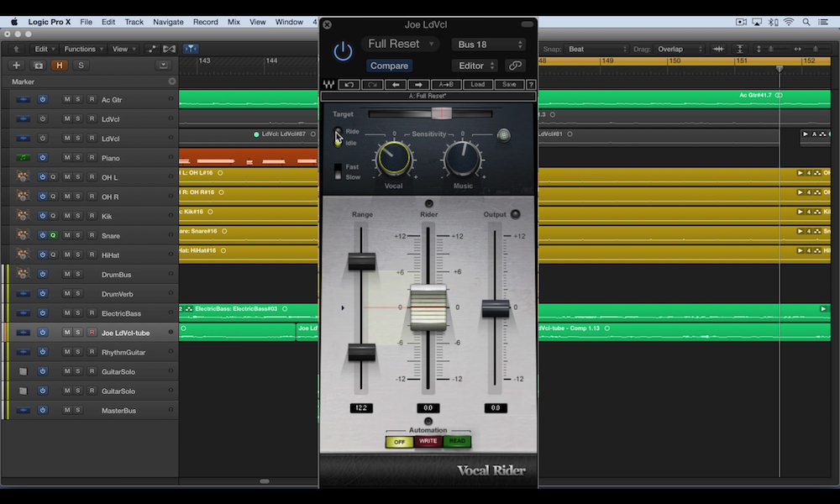
Task: Set Automation to OFF
Action: pyautogui.click(x=399, y=441)
